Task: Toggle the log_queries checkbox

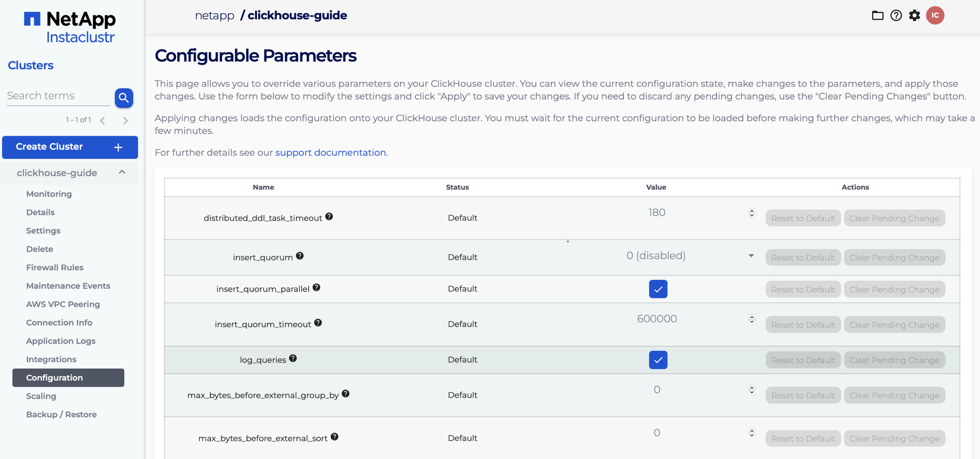Action: coord(658,360)
